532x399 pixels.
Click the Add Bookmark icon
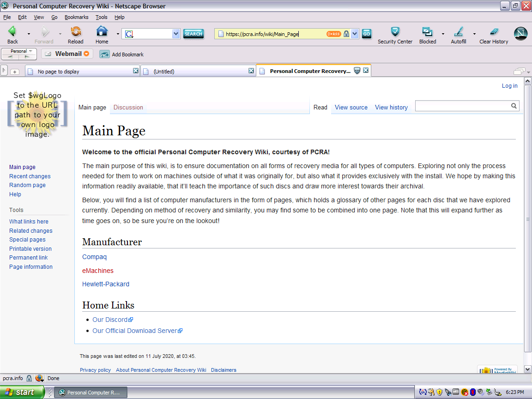pos(104,54)
